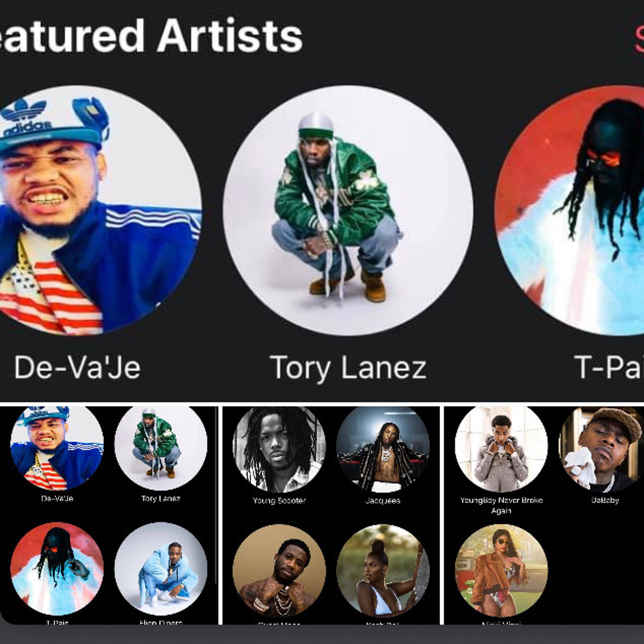The width and height of the screenshot is (644, 644).
Task: Open the DaBaby artist photo
Action: pyautogui.click(x=601, y=449)
